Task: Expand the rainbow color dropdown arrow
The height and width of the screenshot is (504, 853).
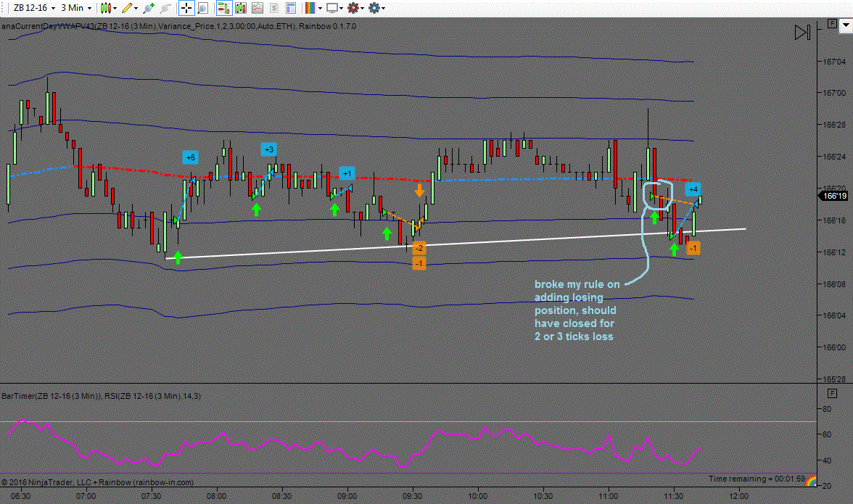Action: 320,8
